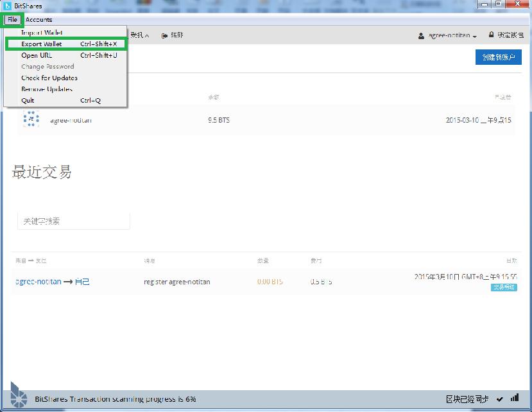Click the BitShares title bar app icon

click(x=8, y=6)
